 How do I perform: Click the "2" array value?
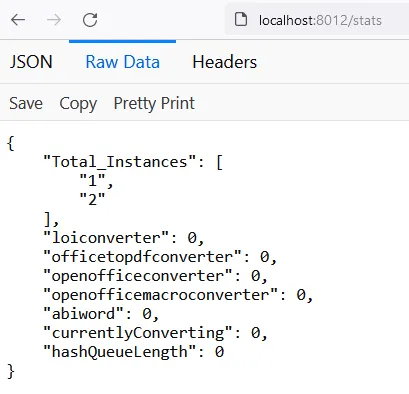pos(92,199)
